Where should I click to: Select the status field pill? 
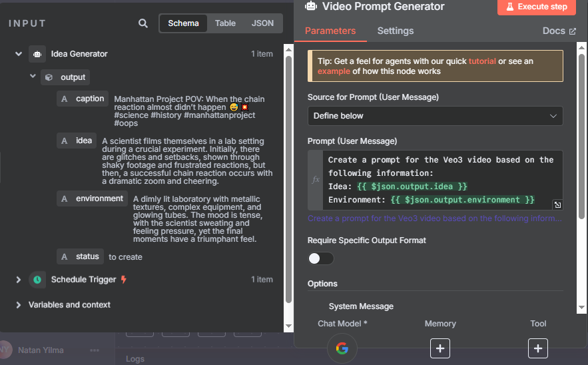(x=81, y=256)
